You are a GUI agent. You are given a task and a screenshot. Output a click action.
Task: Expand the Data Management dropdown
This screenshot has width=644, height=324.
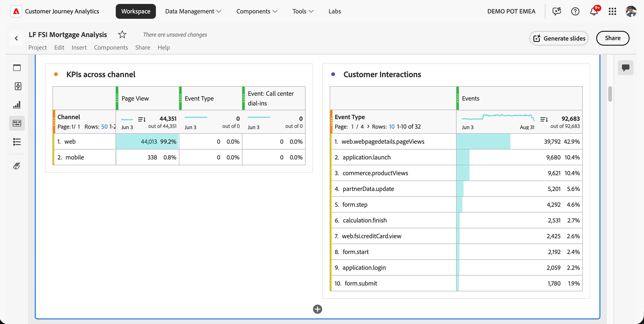click(x=193, y=11)
